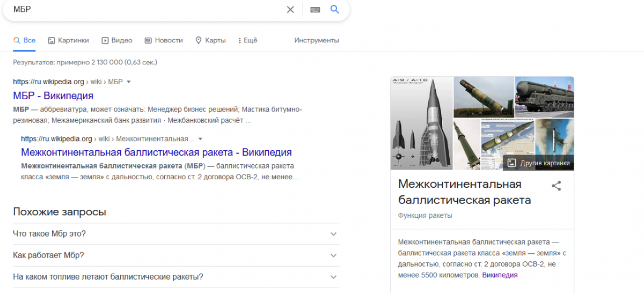Expand 'Как работает Мбр?' question
The image size is (644, 293).
[176, 255]
